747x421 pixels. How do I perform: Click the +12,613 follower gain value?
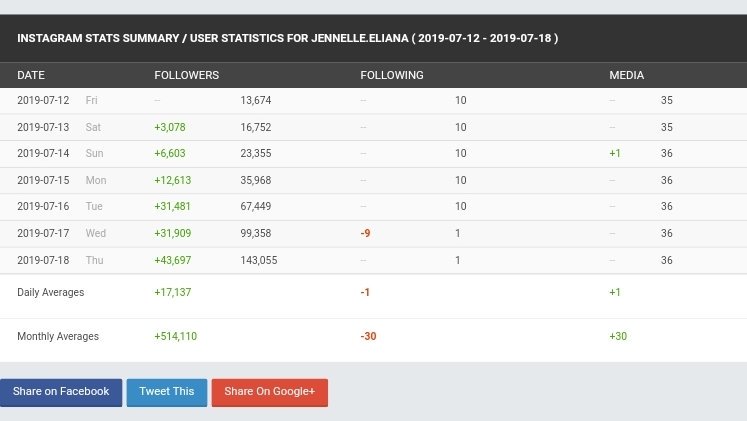[172, 180]
